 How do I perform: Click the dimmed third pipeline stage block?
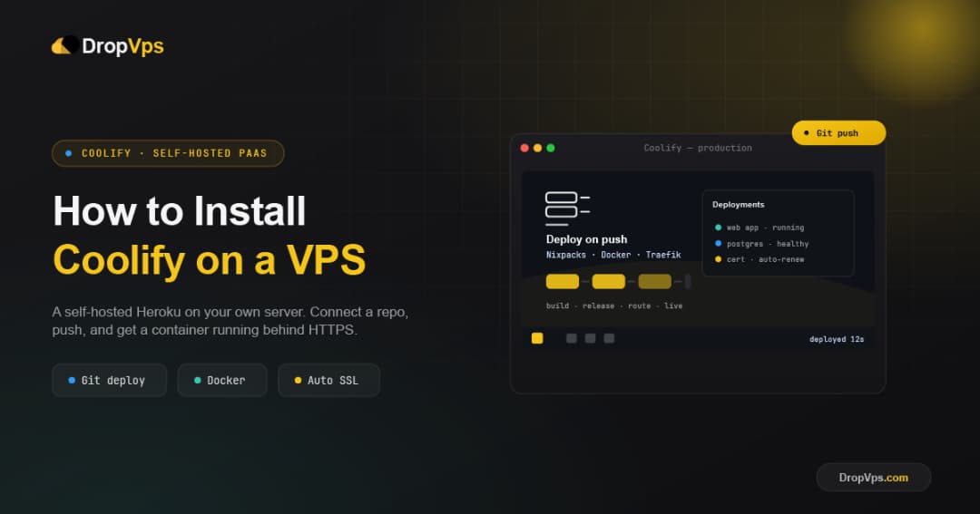pos(654,281)
